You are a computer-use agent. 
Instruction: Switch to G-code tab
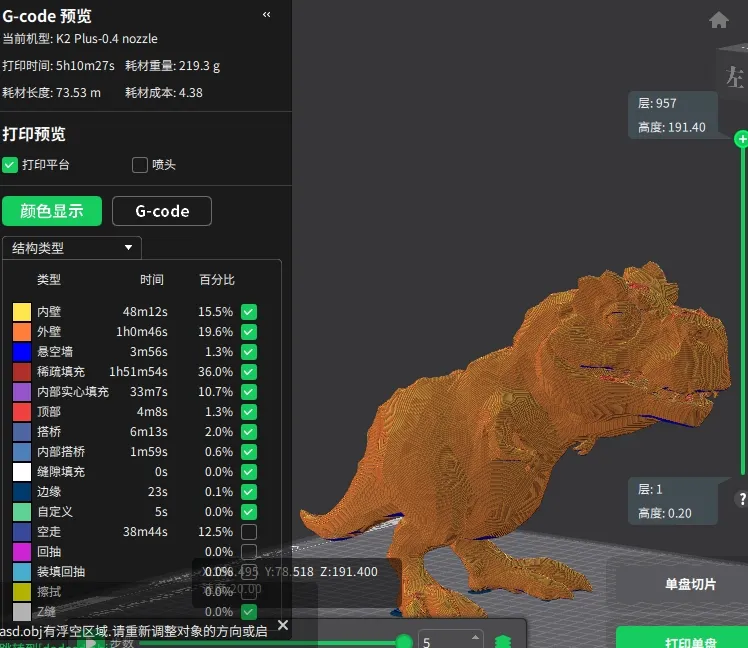coord(162,211)
